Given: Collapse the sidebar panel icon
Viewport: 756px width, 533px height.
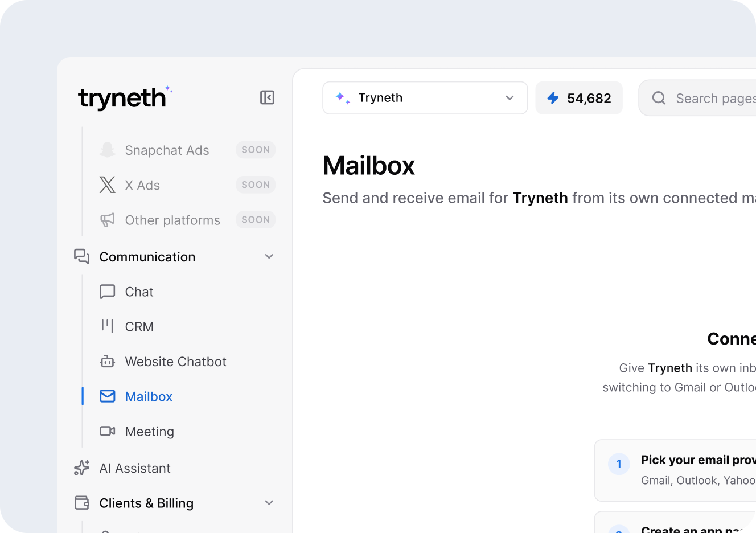Looking at the screenshot, I should click(x=267, y=97).
